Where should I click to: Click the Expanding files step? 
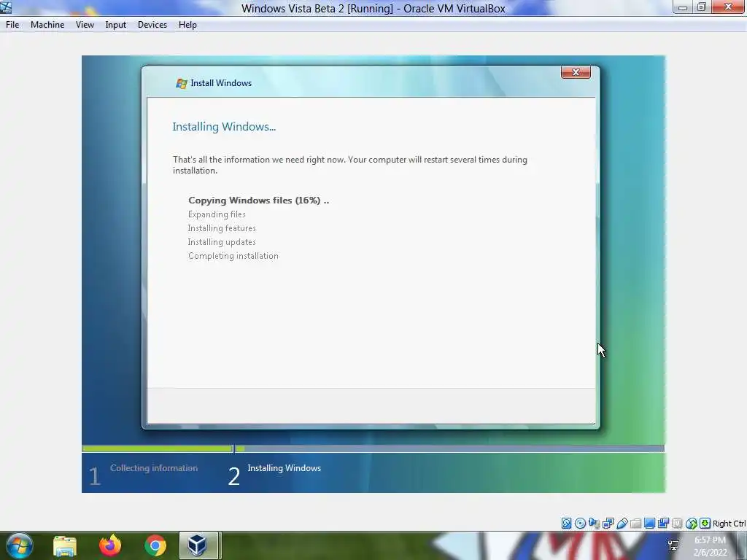217,214
